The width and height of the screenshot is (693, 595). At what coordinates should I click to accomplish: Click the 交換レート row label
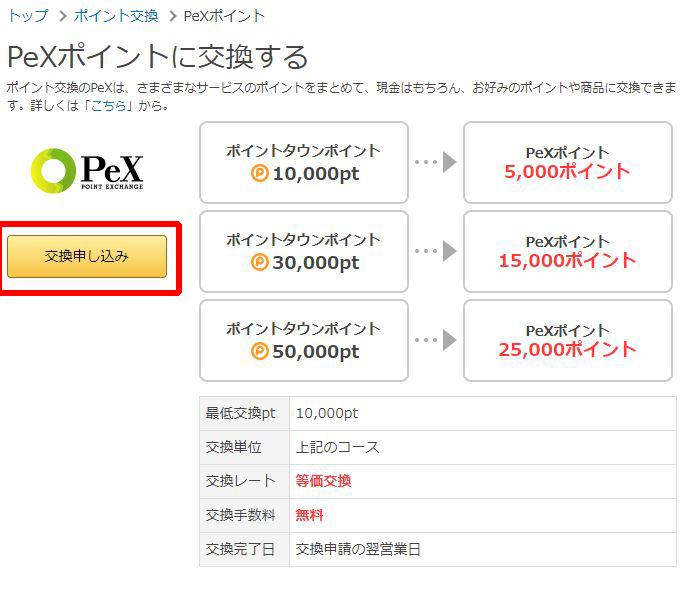click(x=240, y=481)
